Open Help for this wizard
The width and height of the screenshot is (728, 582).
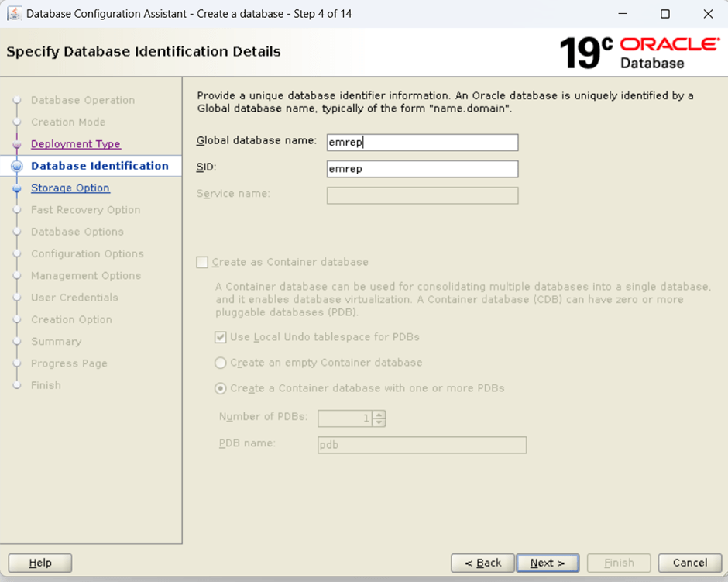point(40,563)
